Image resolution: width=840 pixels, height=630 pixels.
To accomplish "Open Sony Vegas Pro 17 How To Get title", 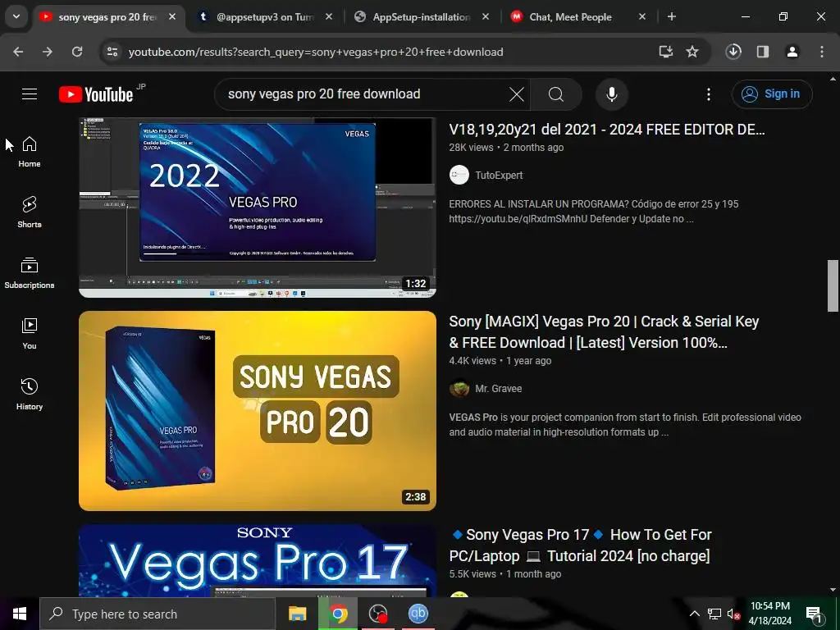I will (x=580, y=546).
